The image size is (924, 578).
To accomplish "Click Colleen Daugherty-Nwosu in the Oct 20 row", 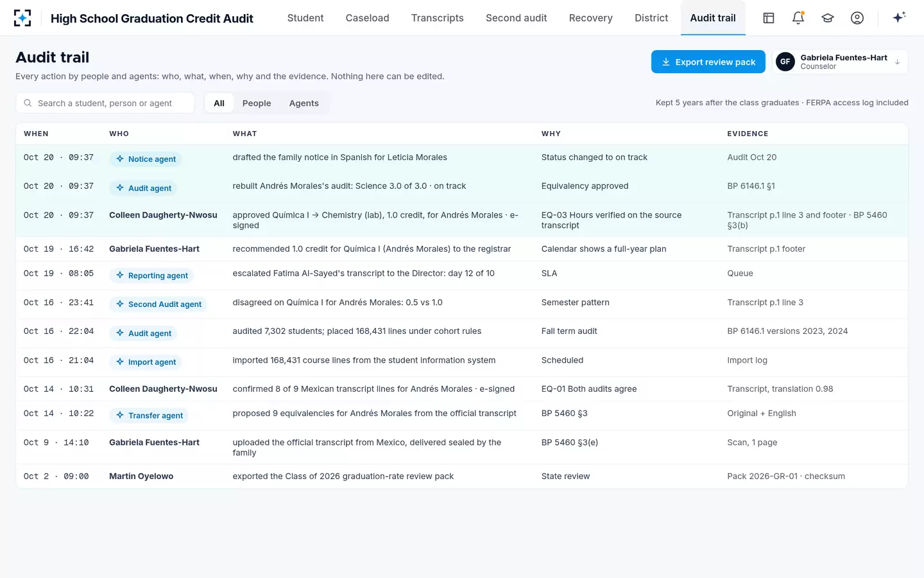I will [x=163, y=215].
